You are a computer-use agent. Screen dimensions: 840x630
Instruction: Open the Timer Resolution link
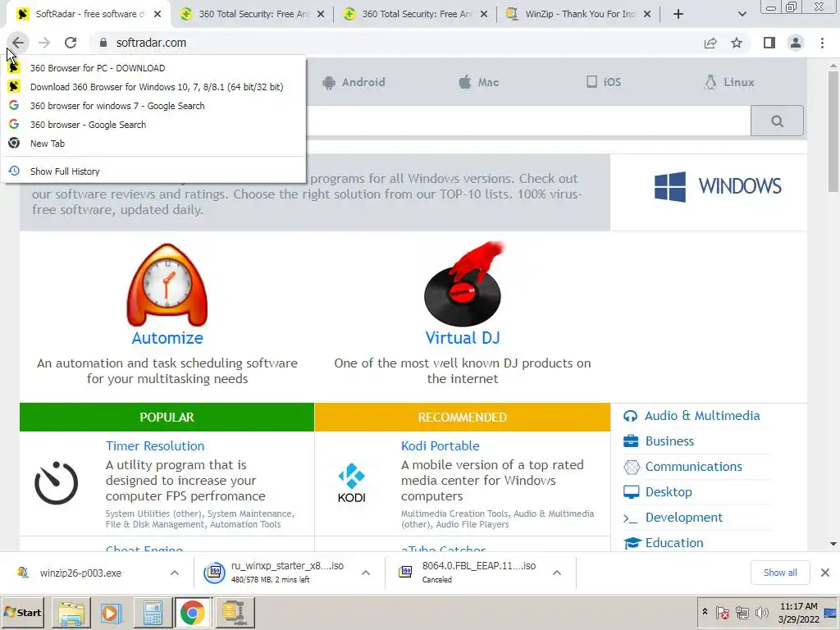[155, 446]
